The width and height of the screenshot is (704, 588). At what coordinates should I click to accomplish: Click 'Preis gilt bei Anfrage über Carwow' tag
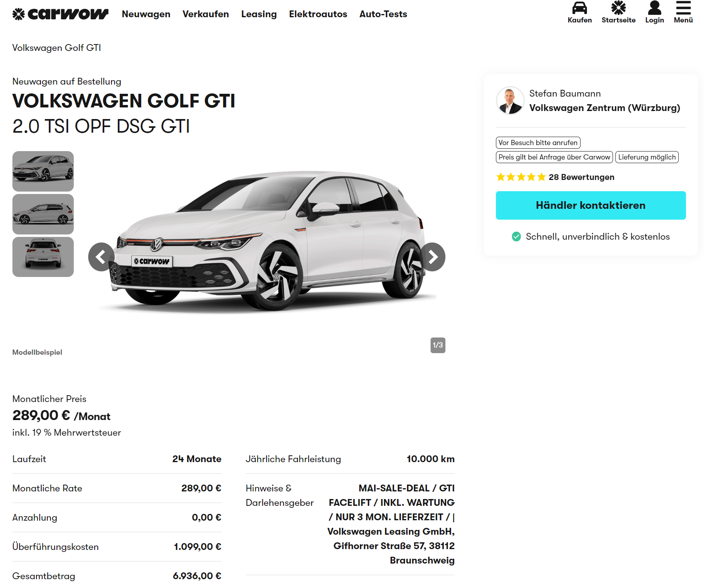[x=554, y=157]
